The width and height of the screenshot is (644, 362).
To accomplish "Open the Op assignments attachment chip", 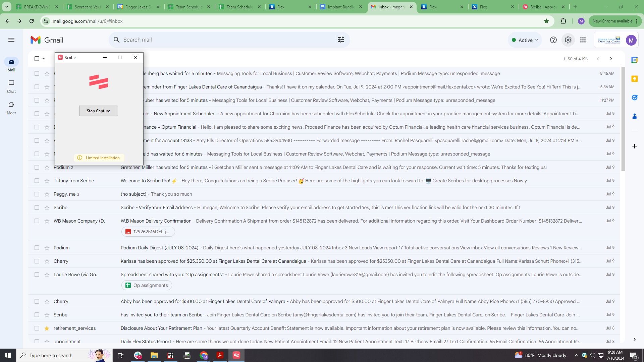I will [x=147, y=285].
